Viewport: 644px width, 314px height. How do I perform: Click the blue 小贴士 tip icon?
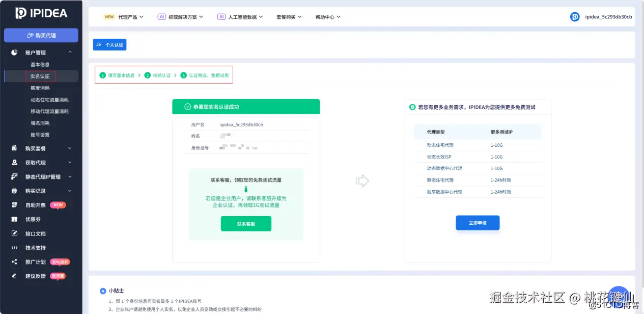click(103, 291)
